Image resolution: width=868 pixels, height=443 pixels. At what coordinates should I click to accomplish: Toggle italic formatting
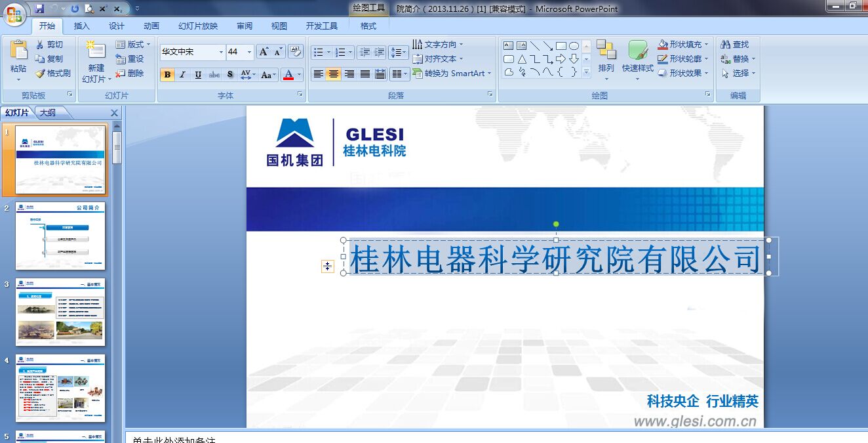pos(183,75)
